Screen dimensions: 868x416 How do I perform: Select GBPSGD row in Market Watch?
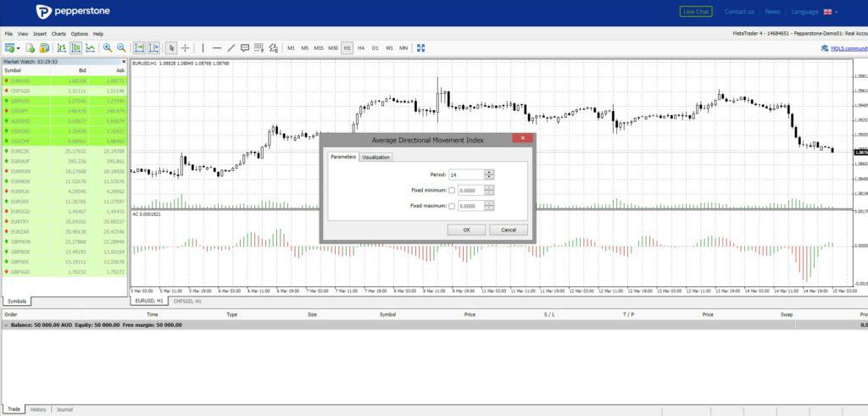(x=64, y=272)
